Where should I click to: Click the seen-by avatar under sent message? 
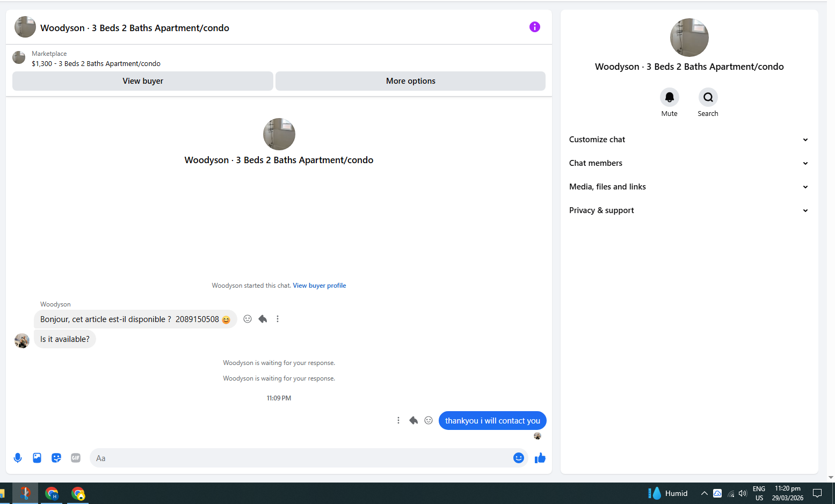click(538, 436)
